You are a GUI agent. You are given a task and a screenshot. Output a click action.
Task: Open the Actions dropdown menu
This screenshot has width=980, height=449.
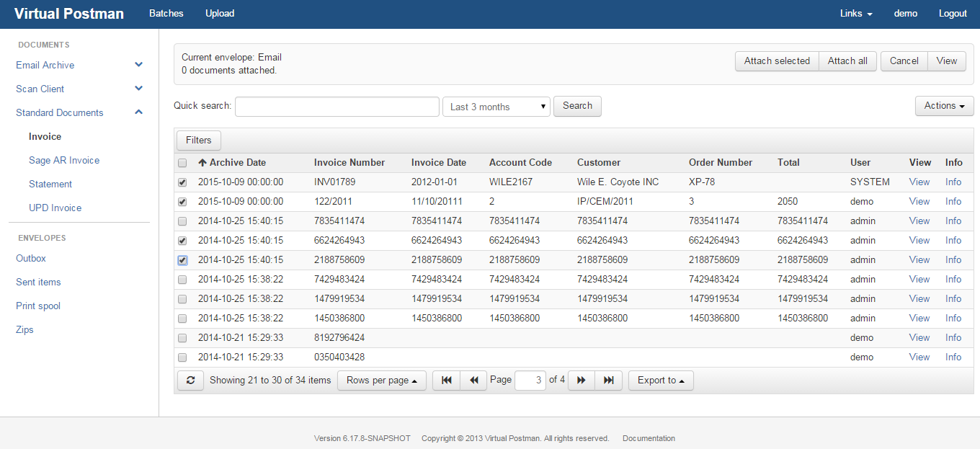coord(944,106)
